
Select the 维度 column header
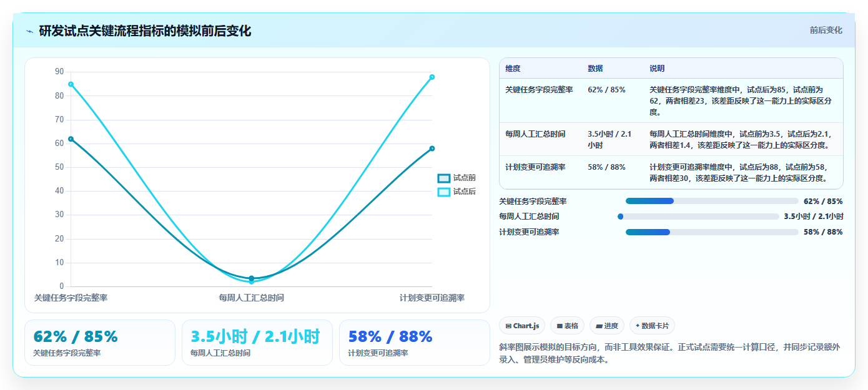point(513,68)
